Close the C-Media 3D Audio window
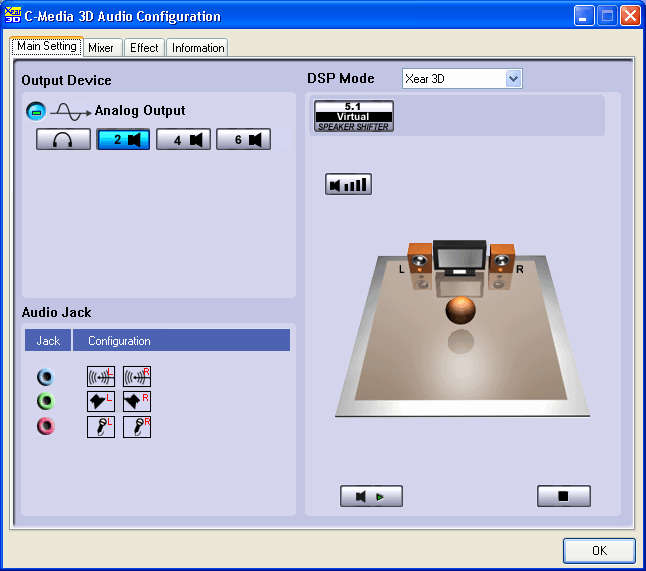Viewport: 646px width, 571px height. [x=630, y=16]
